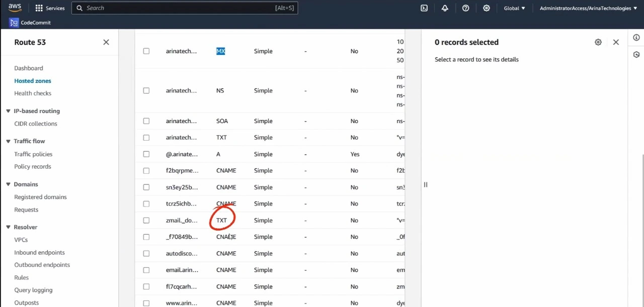The height and width of the screenshot is (307, 644).
Task: Open the help question mark icon
Action: coord(465,8)
